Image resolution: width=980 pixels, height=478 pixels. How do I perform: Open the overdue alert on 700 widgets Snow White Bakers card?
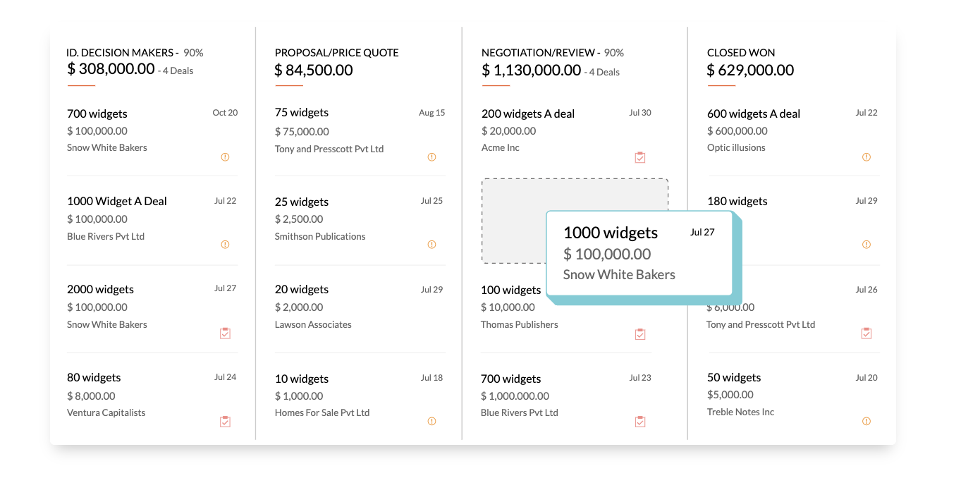tap(225, 157)
